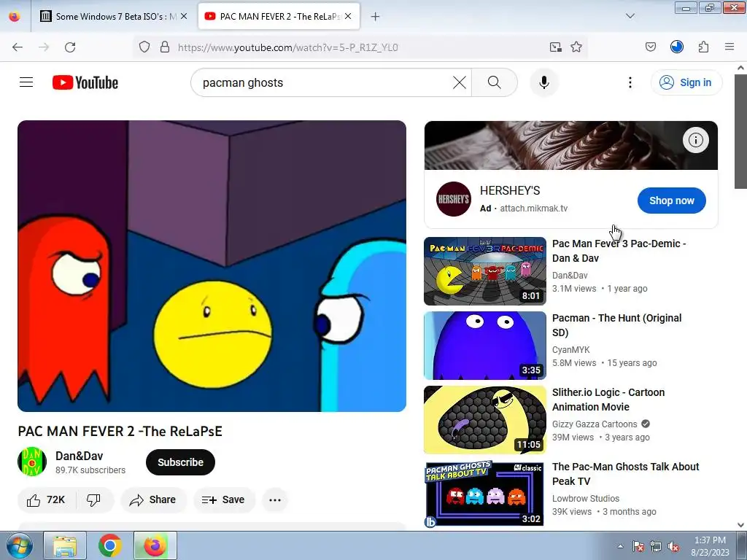The image size is (747, 560).
Task: Click the scrollbar down arrow
Action: pyautogui.click(x=740, y=525)
